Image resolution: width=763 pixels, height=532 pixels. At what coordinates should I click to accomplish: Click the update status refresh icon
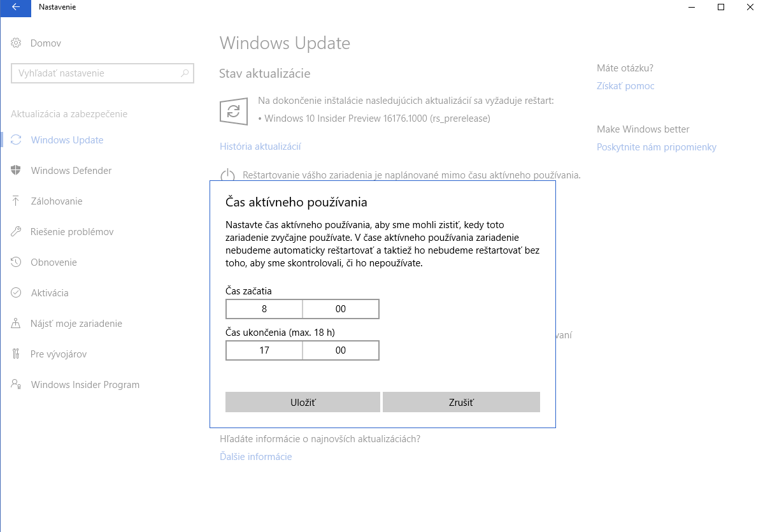(x=234, y=111)
